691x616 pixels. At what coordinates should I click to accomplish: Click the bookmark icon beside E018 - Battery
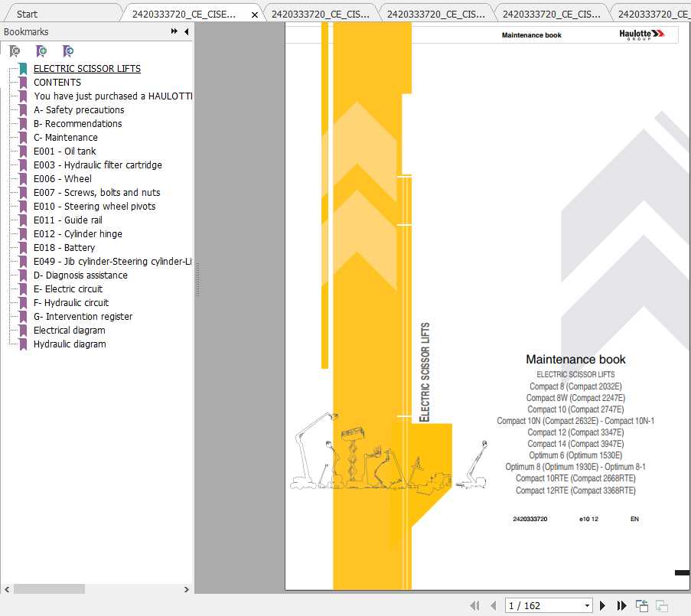tap(23, 248)
